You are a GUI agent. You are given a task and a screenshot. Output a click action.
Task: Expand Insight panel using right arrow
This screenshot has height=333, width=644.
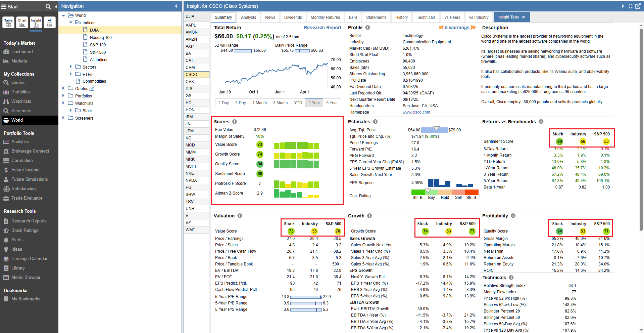pyautogui.click(x=623, y=6)
